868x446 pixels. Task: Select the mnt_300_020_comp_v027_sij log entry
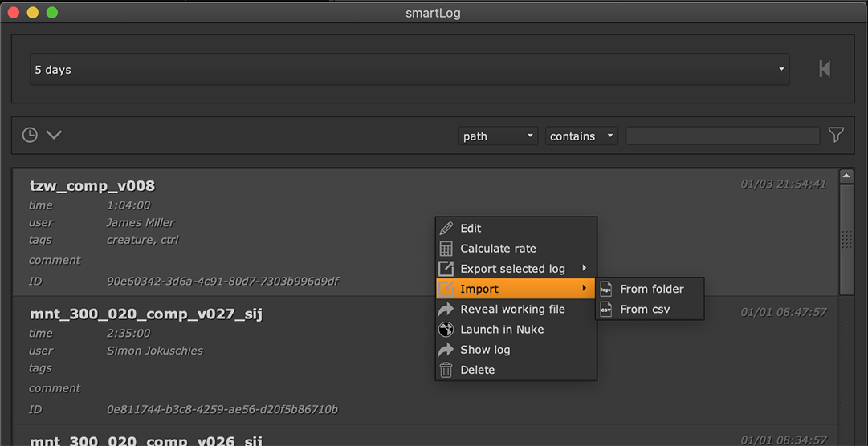146,314
